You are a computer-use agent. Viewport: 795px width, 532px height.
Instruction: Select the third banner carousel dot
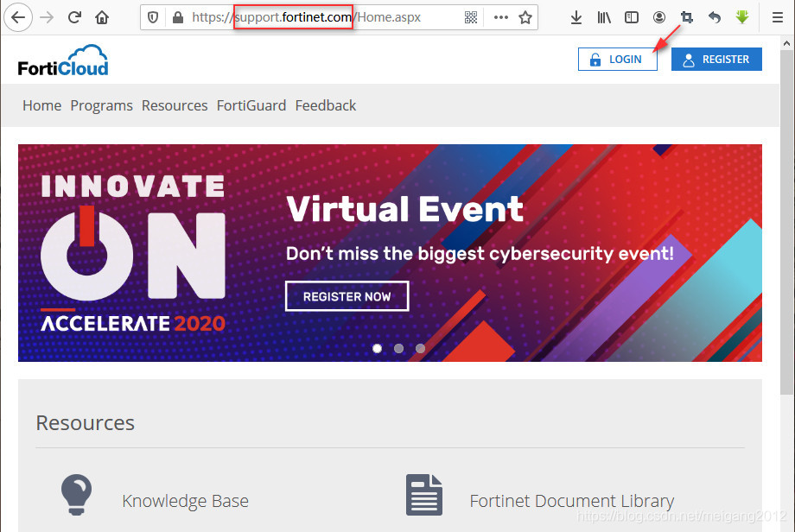420,349
